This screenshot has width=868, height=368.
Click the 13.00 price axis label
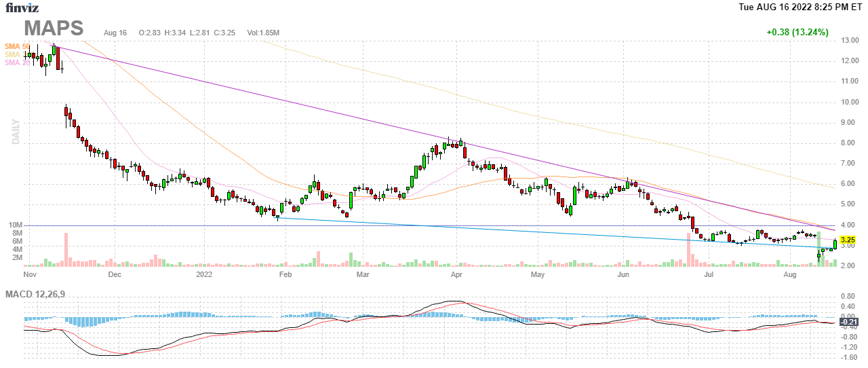tap(850, 41)
